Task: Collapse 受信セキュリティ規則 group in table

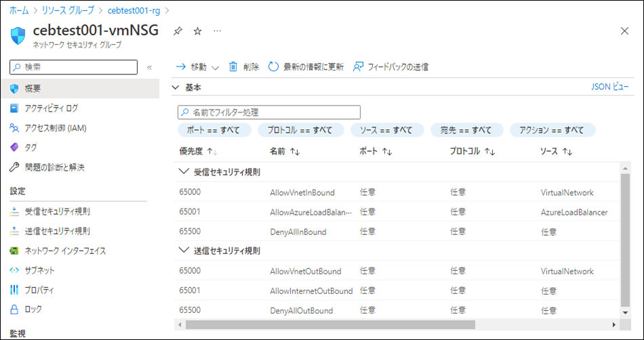Action: pyautogui.click(x=184, y=172)
